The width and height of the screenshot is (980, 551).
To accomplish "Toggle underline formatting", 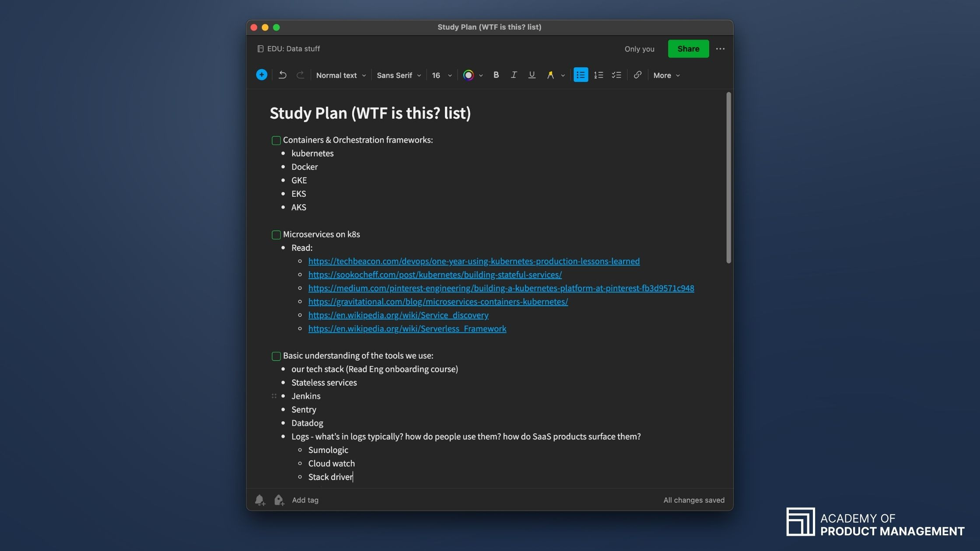I will point(532,75).
